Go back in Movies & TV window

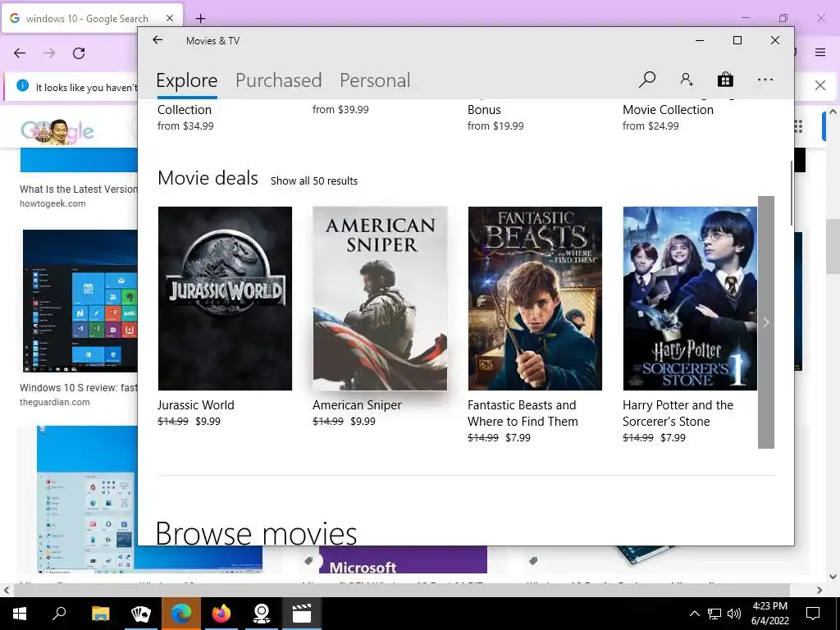pyautogui.click(x=157, y=40)
